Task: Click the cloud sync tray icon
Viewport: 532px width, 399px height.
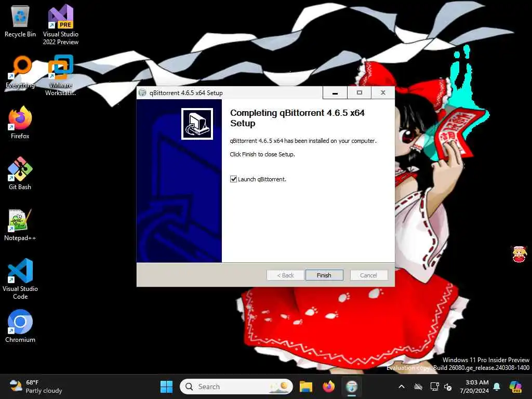Action: pyautogui.click(x=418, y=387)
